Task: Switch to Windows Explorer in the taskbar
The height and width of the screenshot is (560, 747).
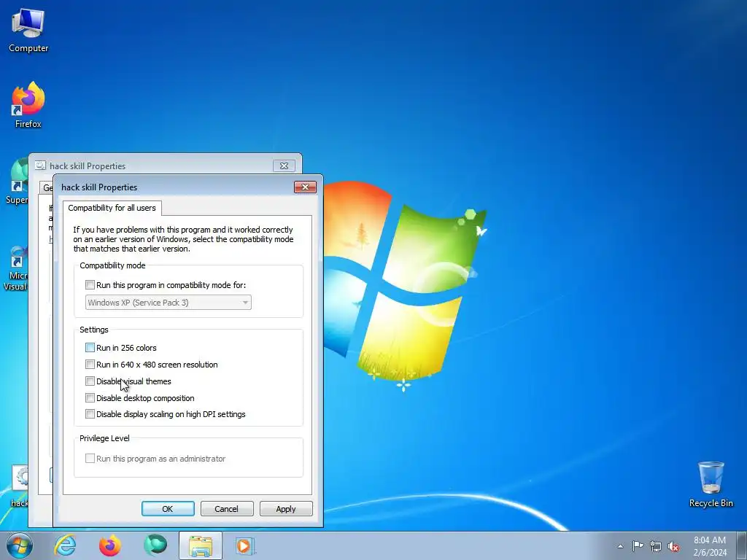Action: pos(201,545)
